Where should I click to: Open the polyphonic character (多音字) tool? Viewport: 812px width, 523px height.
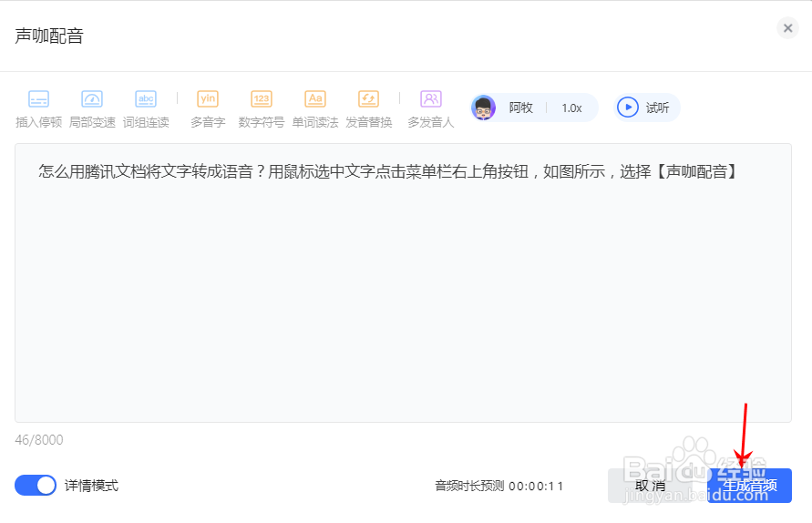(x=208, y=108)
